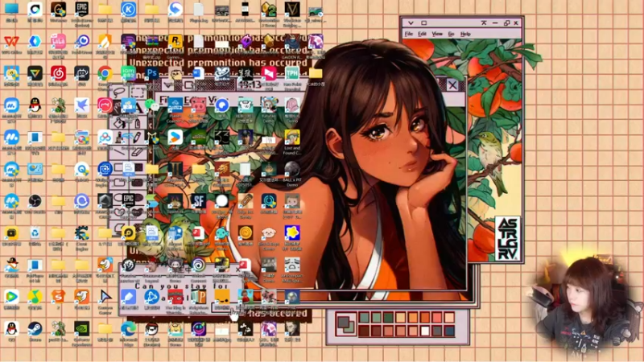The image size is (644, 362).
Task: Open the This PC monitor icon
Action: pos(11,10)
